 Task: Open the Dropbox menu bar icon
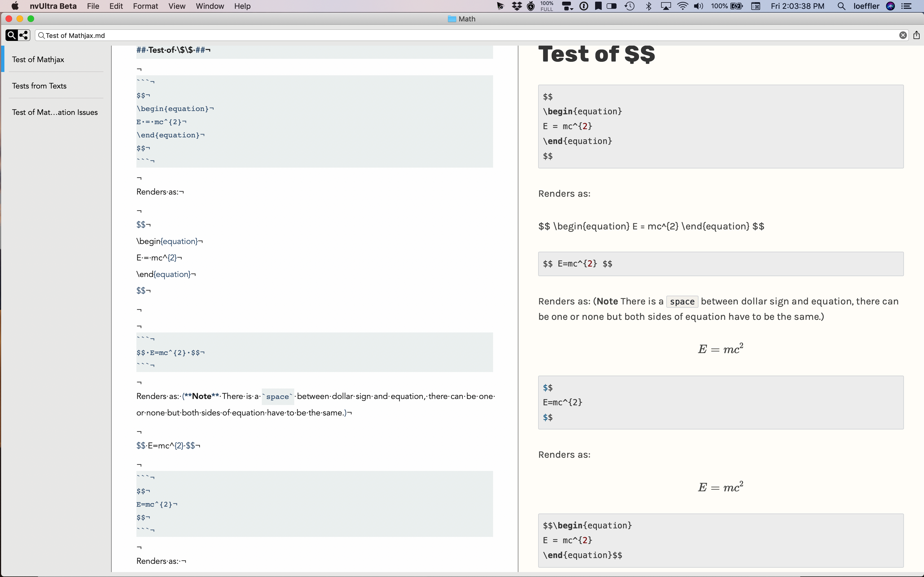click(x=517, y=6)
